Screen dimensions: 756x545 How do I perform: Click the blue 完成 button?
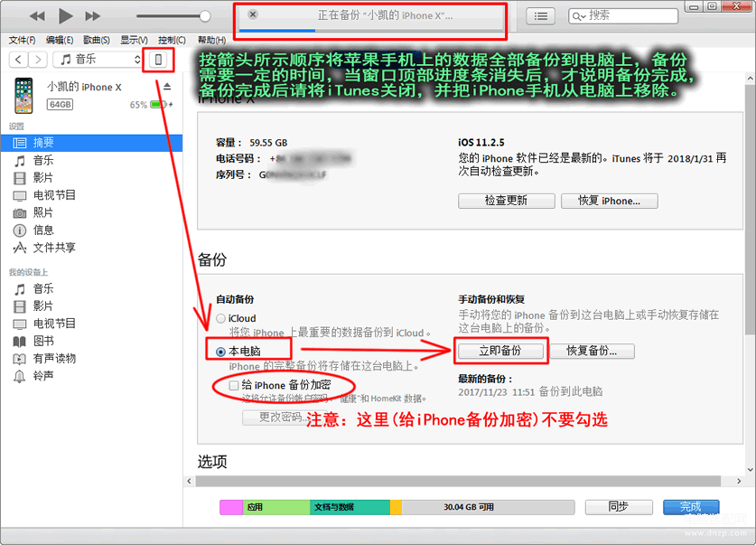click(690, 507)
